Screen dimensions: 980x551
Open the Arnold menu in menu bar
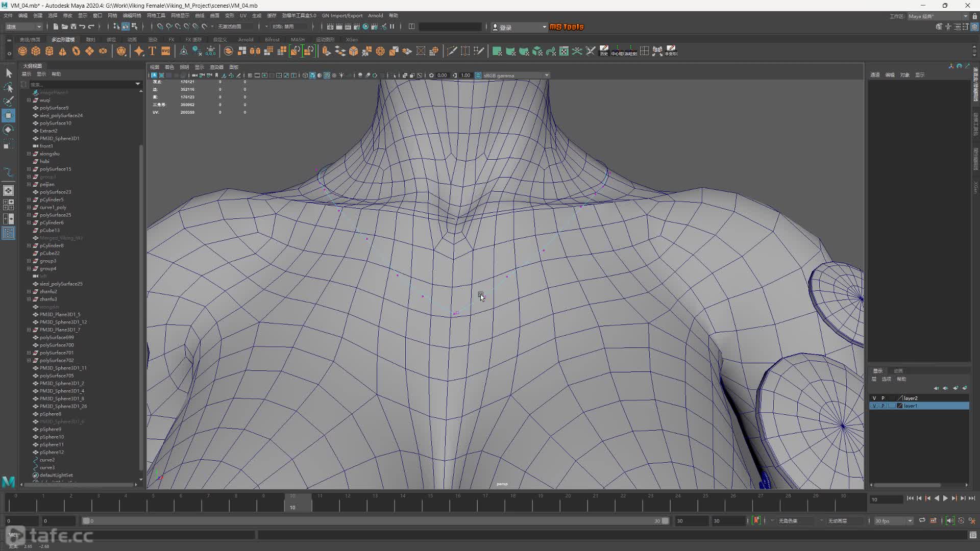click(375, 16)
